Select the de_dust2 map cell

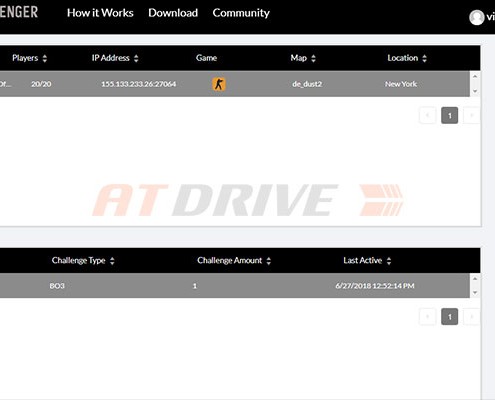pyautogui.click(x=307, y=84)
